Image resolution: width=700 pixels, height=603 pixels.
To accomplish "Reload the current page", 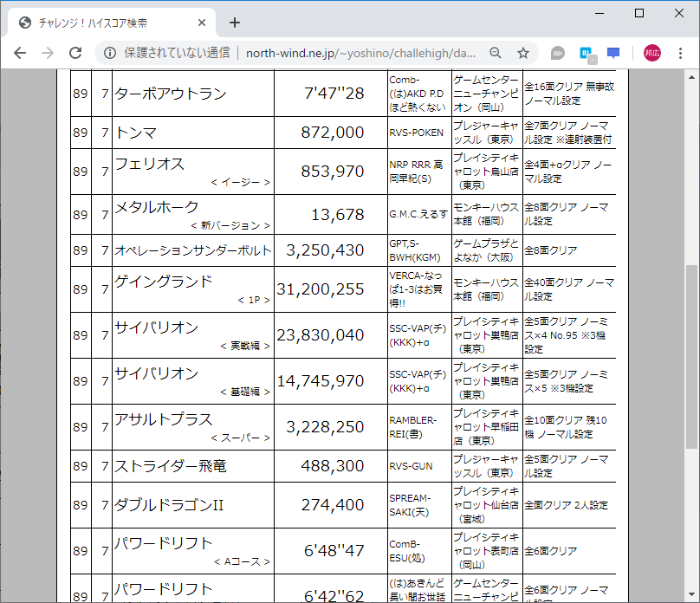I will click(x=76, y=52).
